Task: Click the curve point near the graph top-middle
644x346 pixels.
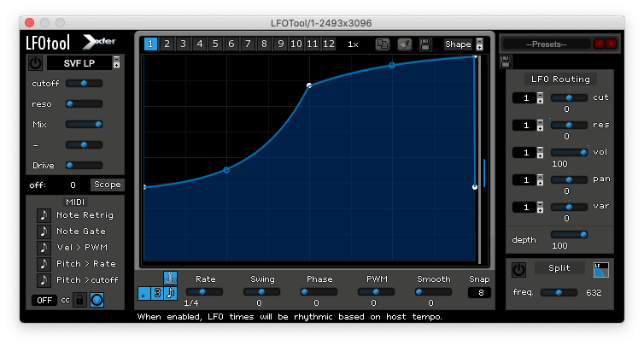Action: pos(309,85)
